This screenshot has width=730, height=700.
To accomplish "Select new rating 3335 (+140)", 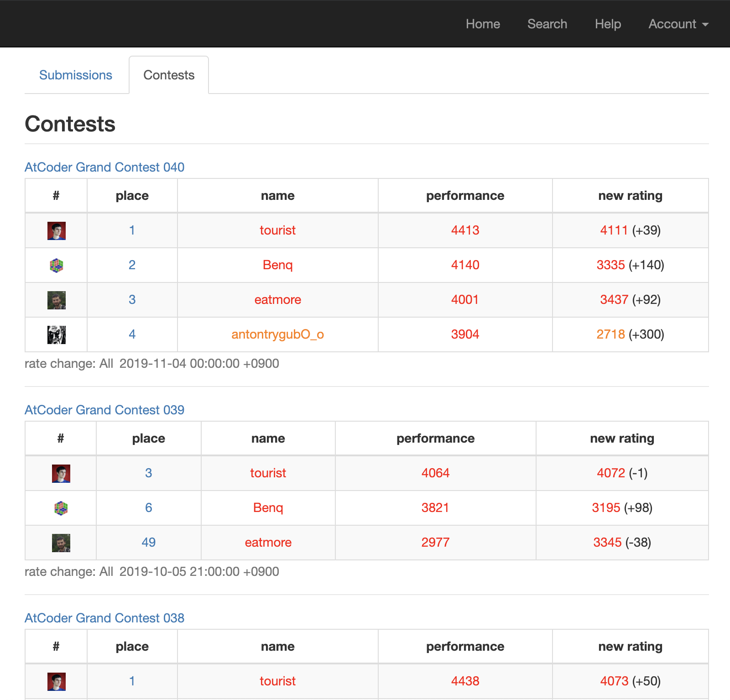I will [x=630, y=265].
